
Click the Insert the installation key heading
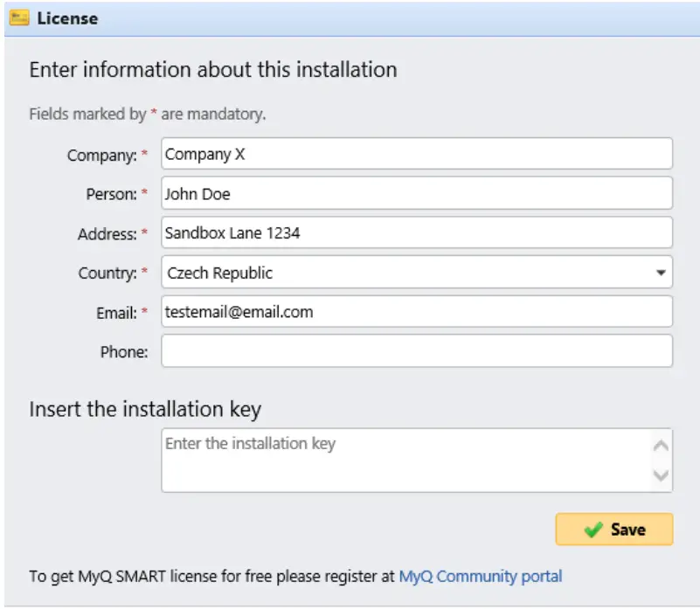(145, 409)
